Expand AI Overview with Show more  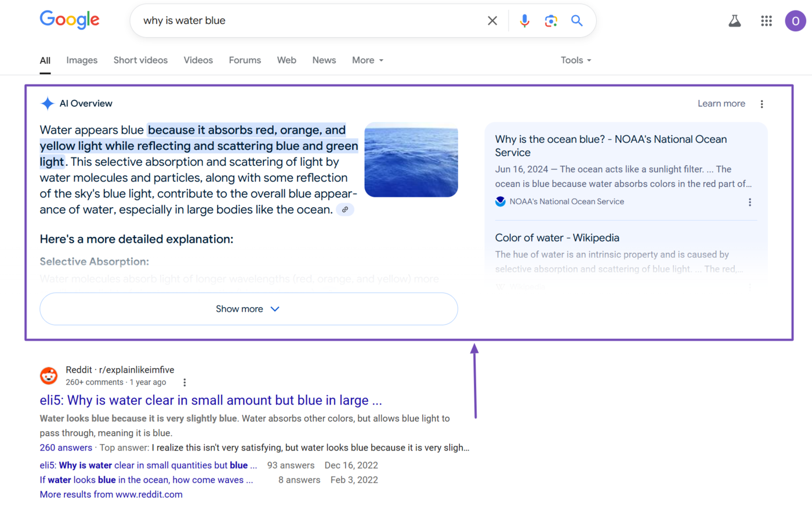(x=248, y=309)
